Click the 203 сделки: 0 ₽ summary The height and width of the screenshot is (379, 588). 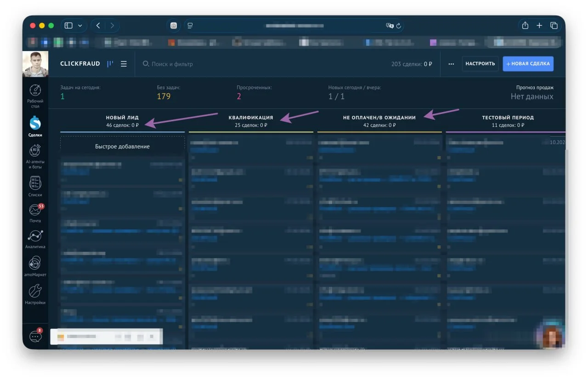coord(412,64)
